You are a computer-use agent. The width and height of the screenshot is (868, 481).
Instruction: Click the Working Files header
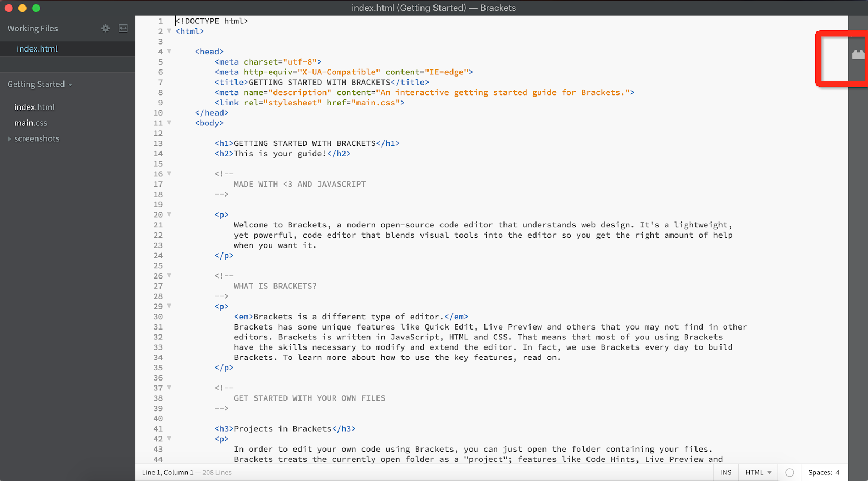(x=33, y=28)
